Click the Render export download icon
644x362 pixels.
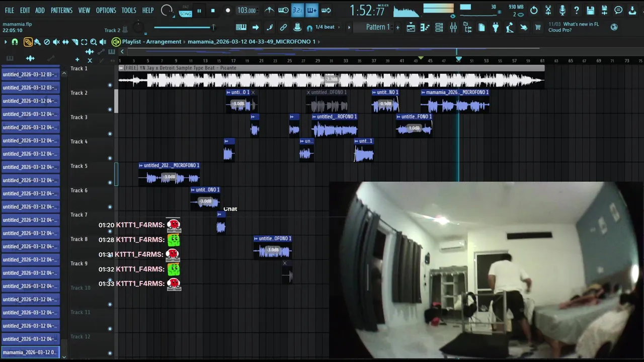click(x=632, y=11)
